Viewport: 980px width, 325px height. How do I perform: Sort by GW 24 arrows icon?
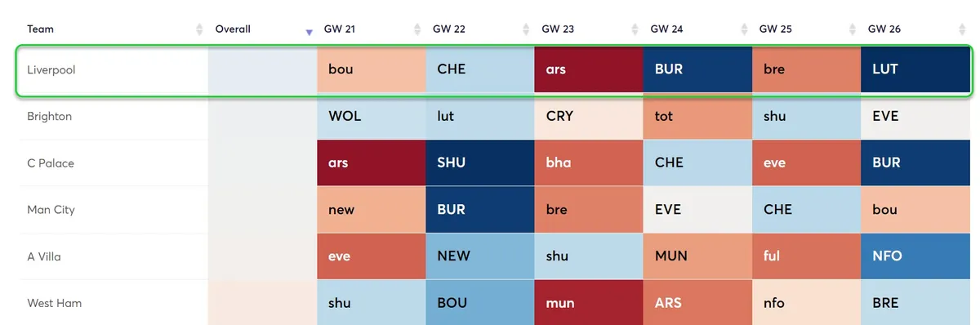(744, 29)
